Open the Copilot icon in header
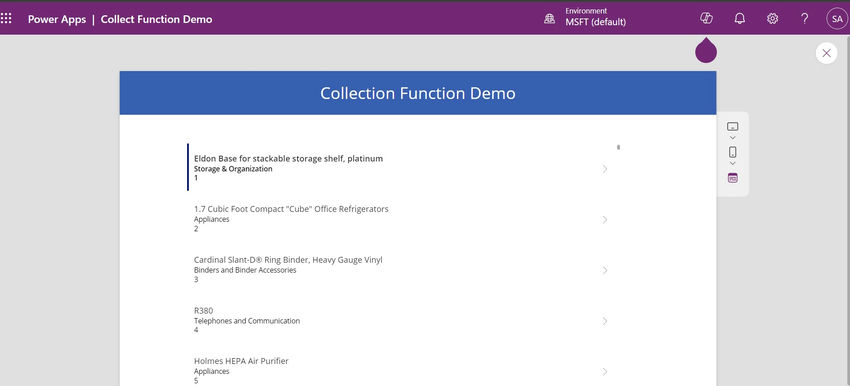Viewport: 850px width, 386px height. 706,18
